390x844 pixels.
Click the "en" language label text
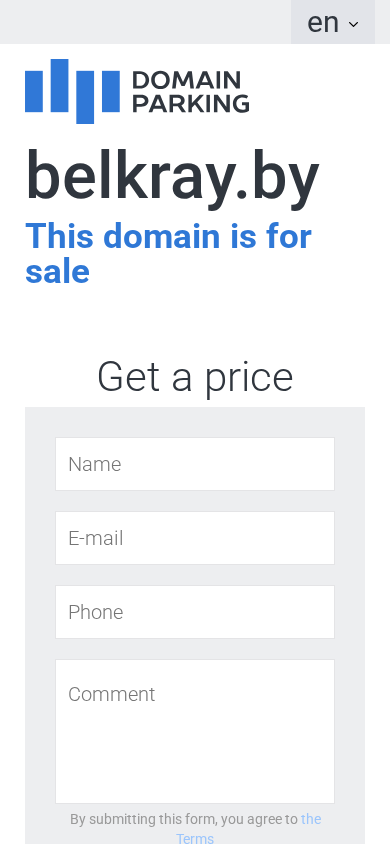tap(323, 23)
